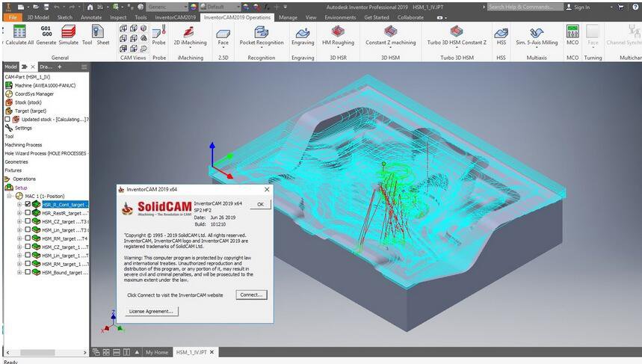Check the HSM_Lin_target T3 checkbox
642x364 pixels.
click(28, 229)
